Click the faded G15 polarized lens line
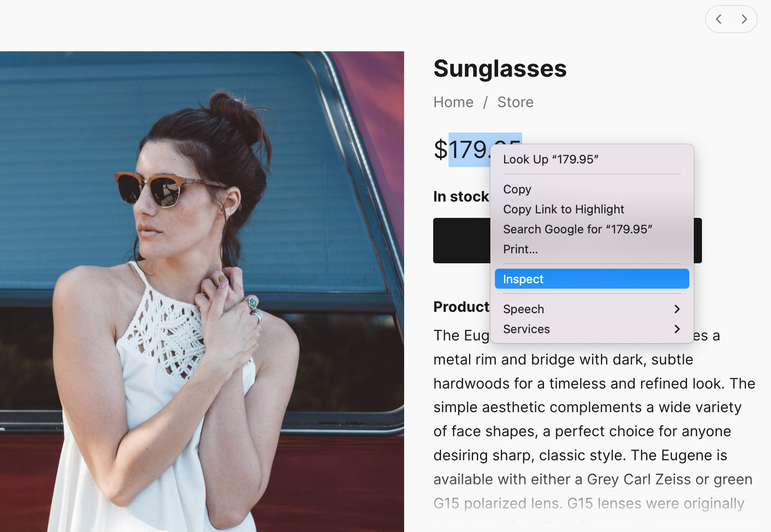Viewport: 771px width, 532px height. 588,503
